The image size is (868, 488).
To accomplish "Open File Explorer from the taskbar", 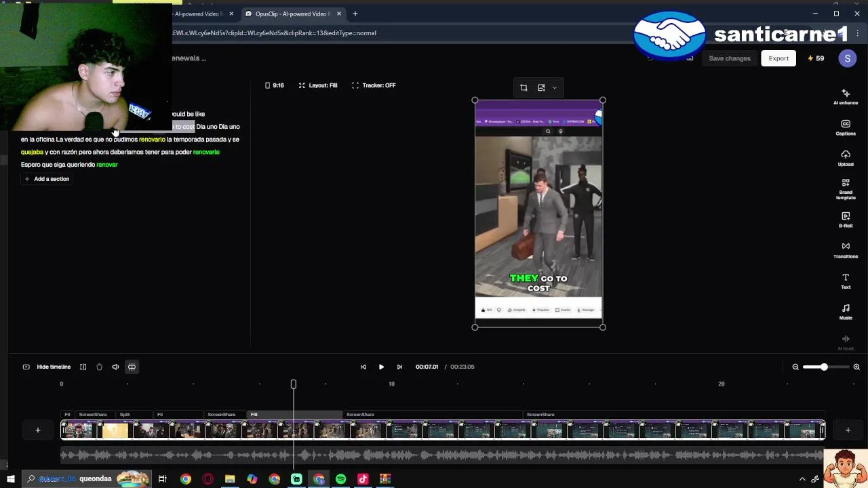I will [230, 479].
